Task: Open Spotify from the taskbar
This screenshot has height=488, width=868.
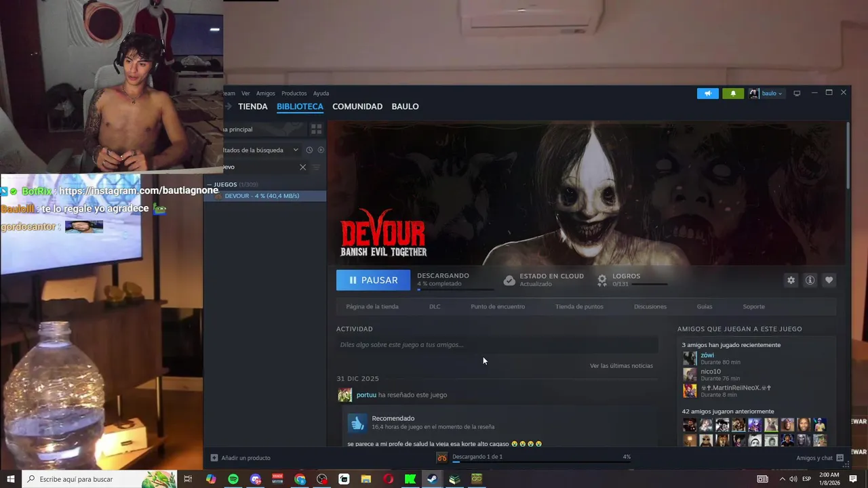Action: (233, 479)
